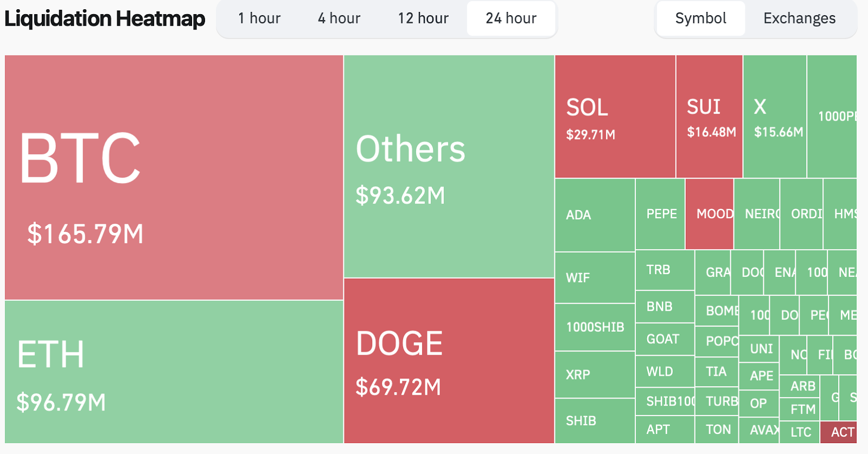Image resolution: width=868 pixels, height=454 pixels.
Task: Click the OP tile
Action: [759, 403]
